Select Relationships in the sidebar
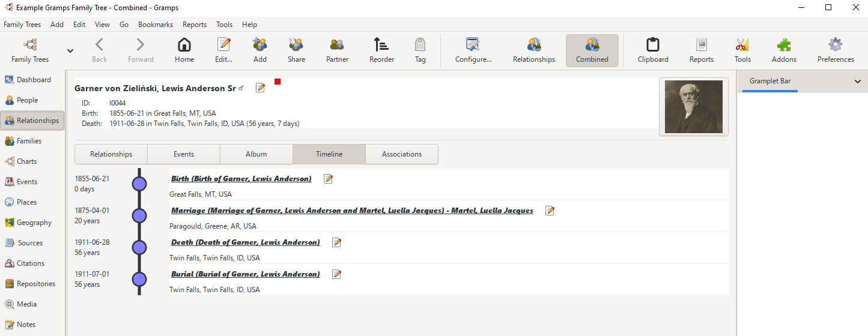 [x=32, y=121]
